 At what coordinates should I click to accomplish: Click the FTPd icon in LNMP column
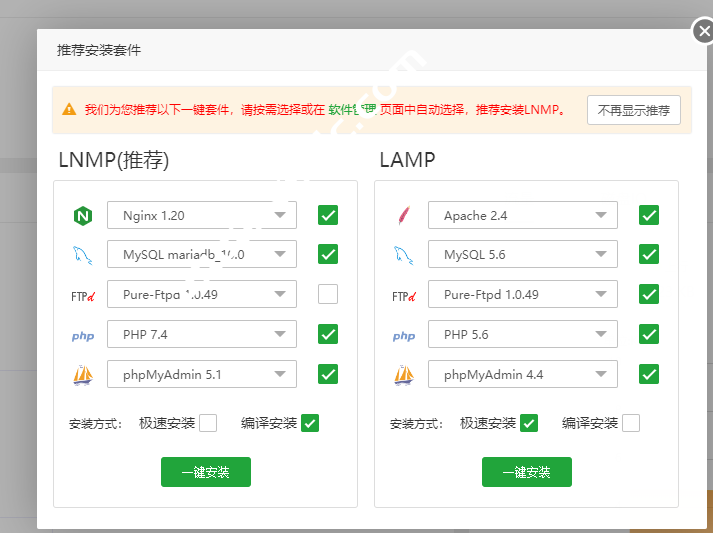[x=83, y=295]
